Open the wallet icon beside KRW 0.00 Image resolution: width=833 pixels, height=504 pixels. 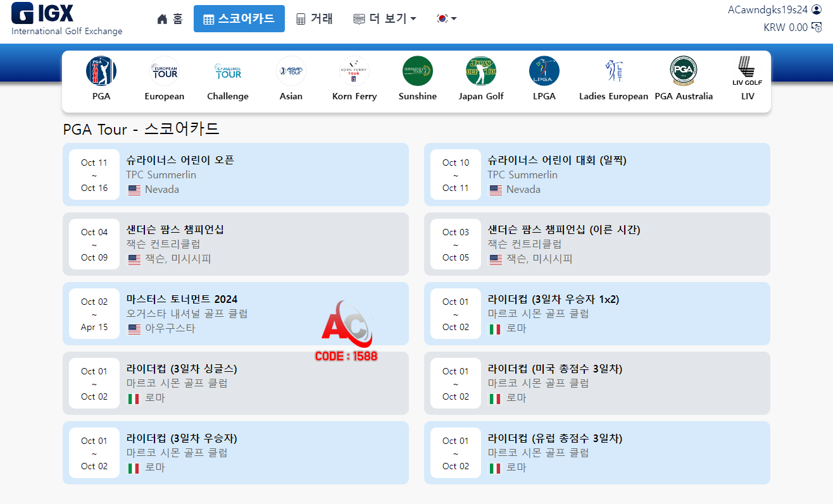(817, 27)
